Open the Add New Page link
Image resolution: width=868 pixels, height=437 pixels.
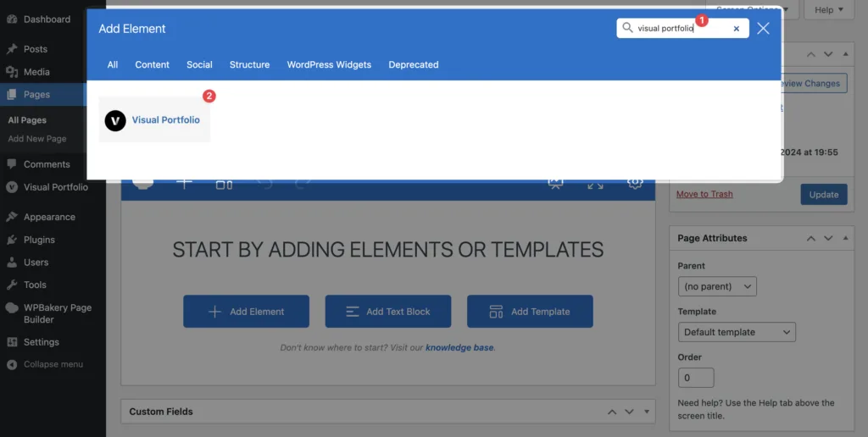[37, 139]
